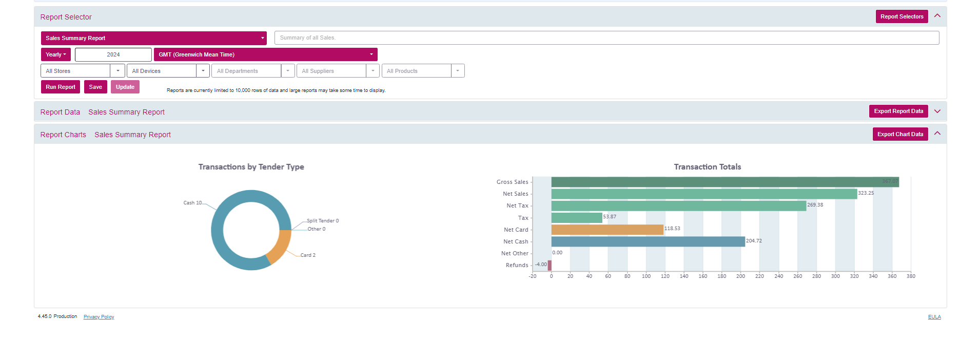Open the All Departments filter arrow

[288, 71]
